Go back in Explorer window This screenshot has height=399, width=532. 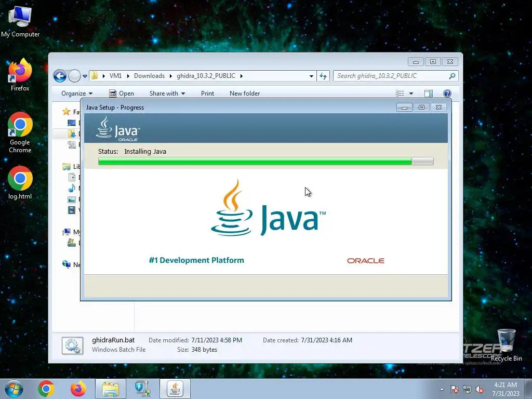click(60, 76)
